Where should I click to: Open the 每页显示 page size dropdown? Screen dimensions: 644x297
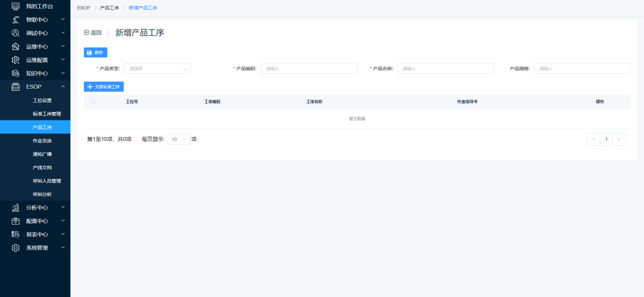click(x=178, y=140)
